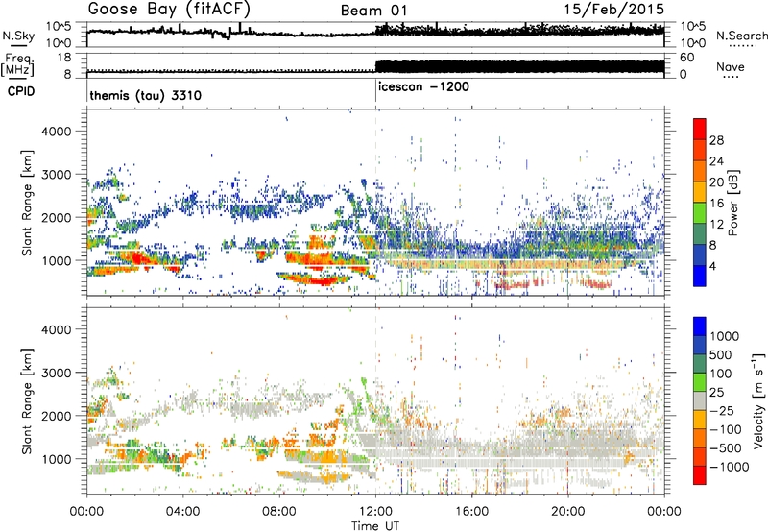Click the '3000' tick on the power panel

[x=57, y=175]
